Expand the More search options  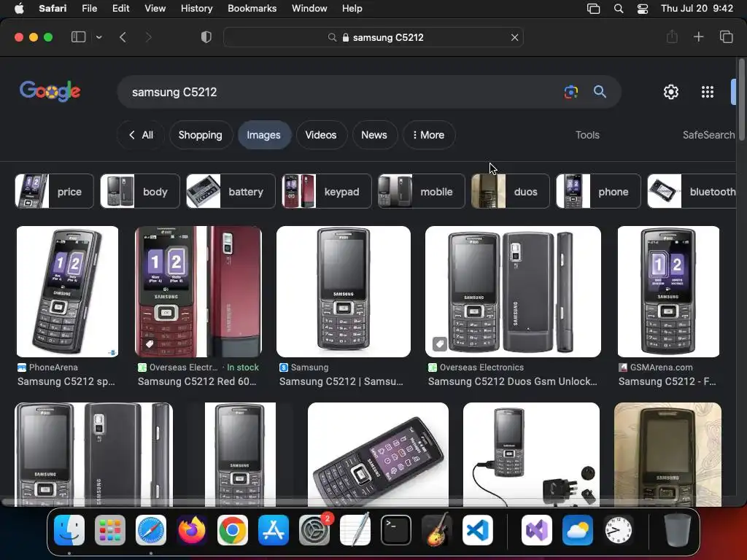[428, 135]
